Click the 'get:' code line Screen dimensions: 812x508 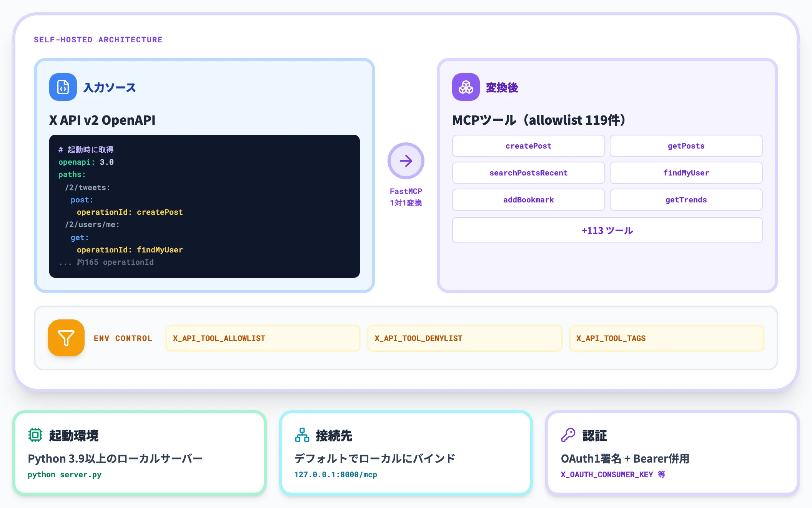80,237
